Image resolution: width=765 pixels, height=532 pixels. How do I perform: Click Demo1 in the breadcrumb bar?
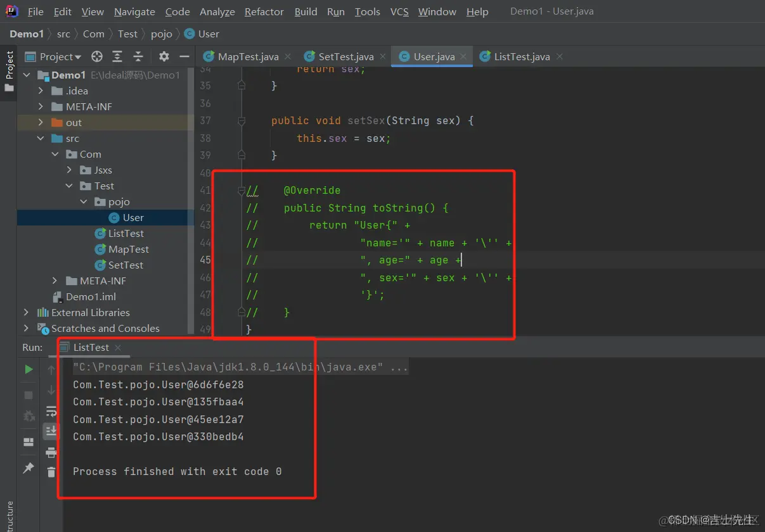click(27, 34)
